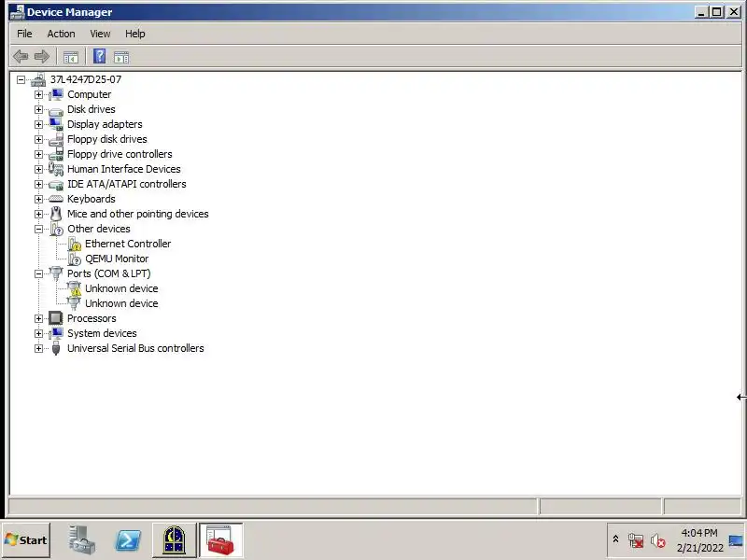
Task: Expand the Human Interface Devices node
Action: (38, 169)
